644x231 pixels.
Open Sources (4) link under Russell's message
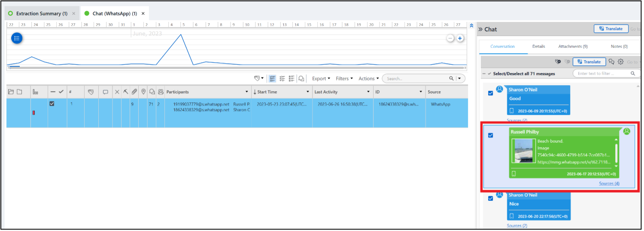click(x=609, y=184)
